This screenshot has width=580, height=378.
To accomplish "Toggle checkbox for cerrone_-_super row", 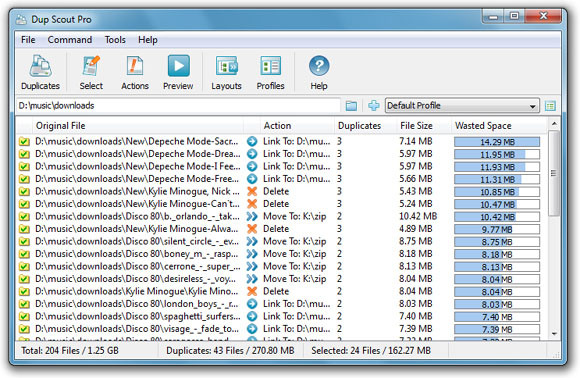I will point(24,267).
